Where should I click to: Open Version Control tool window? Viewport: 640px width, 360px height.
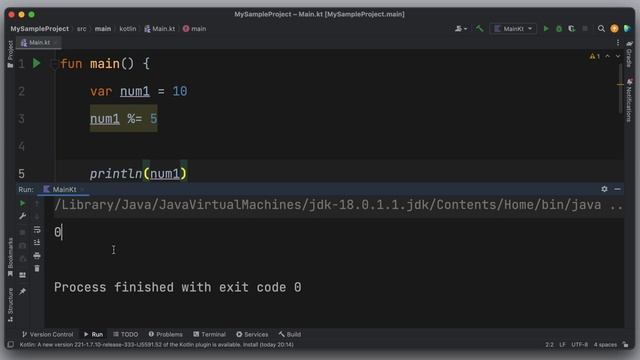click(x=48, y=334)
